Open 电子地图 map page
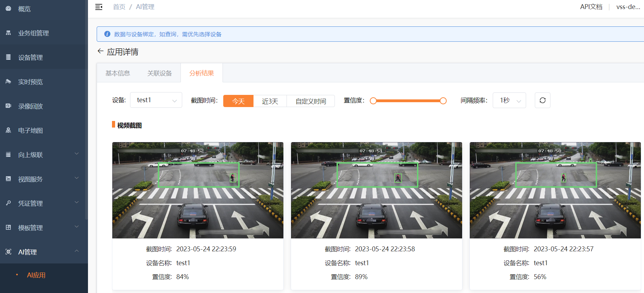The width and height of the screenshot is (644, 293). (30, 131)
